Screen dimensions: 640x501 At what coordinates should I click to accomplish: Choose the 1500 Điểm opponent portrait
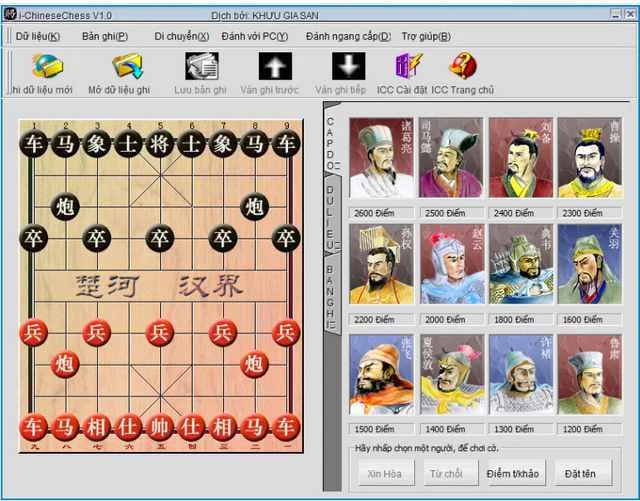pyautogui.click(x=382, y=375)
